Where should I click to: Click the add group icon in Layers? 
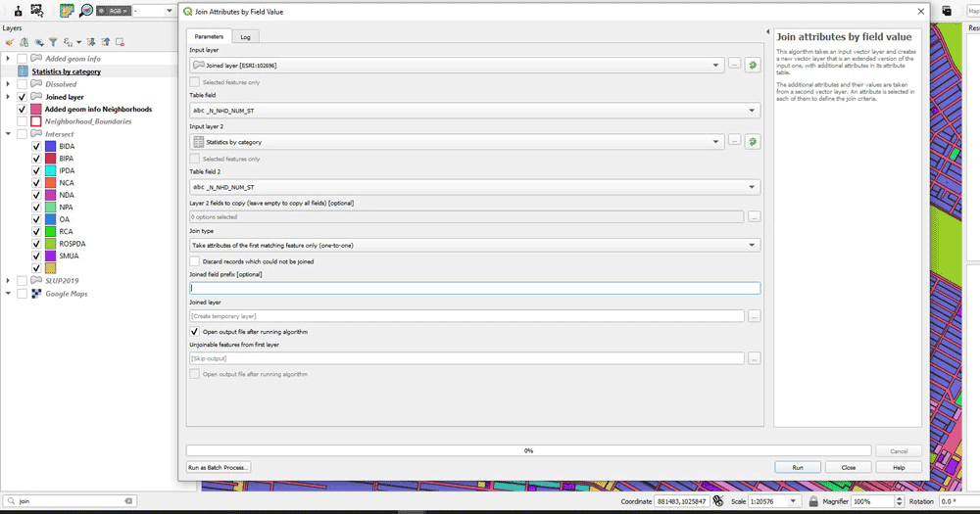(x=24, y=42)
